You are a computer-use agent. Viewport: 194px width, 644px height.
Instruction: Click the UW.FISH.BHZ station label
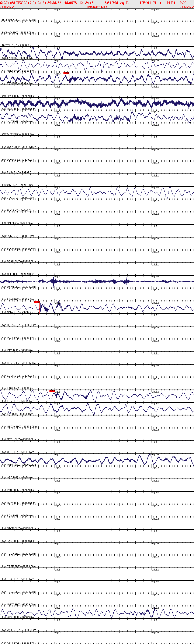pos(18,300)
